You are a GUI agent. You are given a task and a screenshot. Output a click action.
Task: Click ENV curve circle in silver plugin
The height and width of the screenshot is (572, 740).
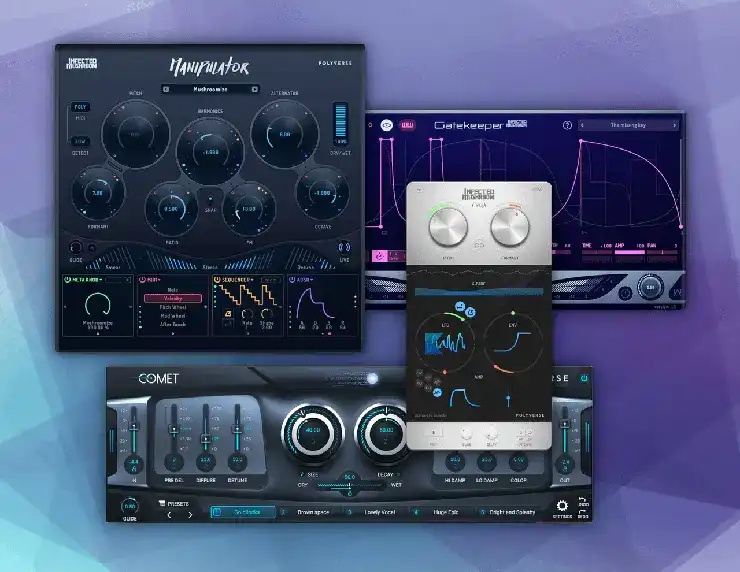pos(513,342)
